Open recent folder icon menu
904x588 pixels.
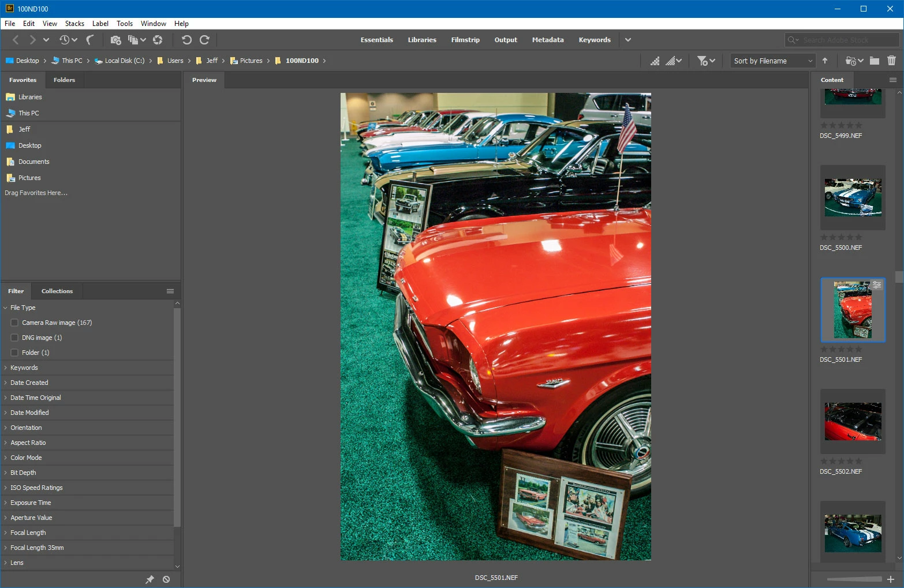pyautogui.click(x=854, y=61)
